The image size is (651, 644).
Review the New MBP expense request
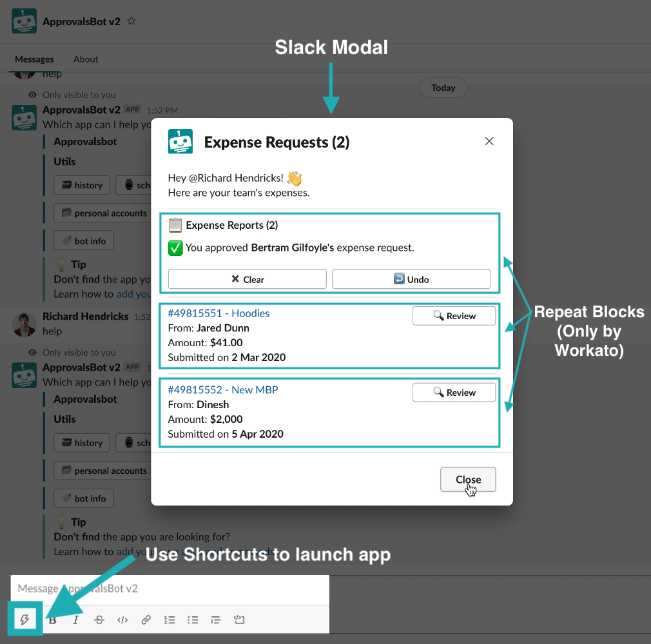coord(454,393)
